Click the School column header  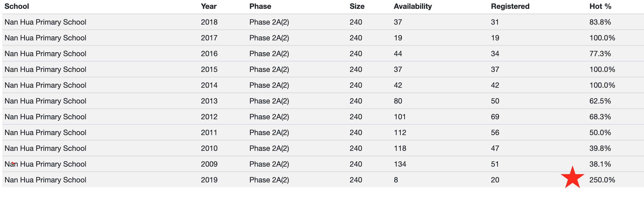(17, 6)
